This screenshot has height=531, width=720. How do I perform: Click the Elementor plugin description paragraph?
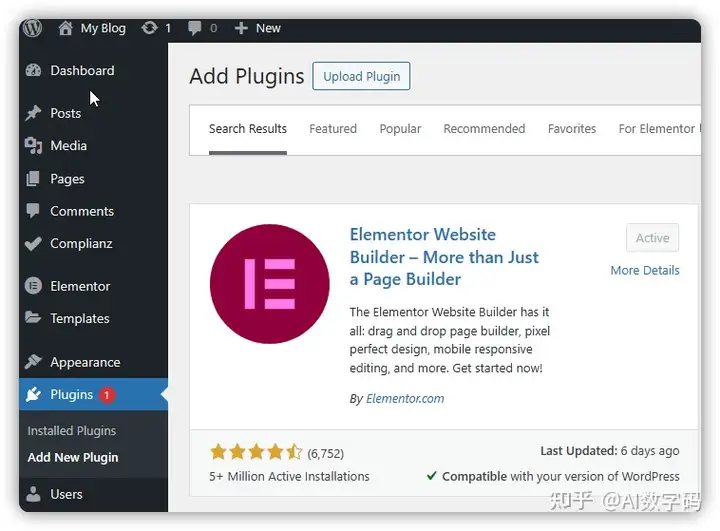pos(450,340)
